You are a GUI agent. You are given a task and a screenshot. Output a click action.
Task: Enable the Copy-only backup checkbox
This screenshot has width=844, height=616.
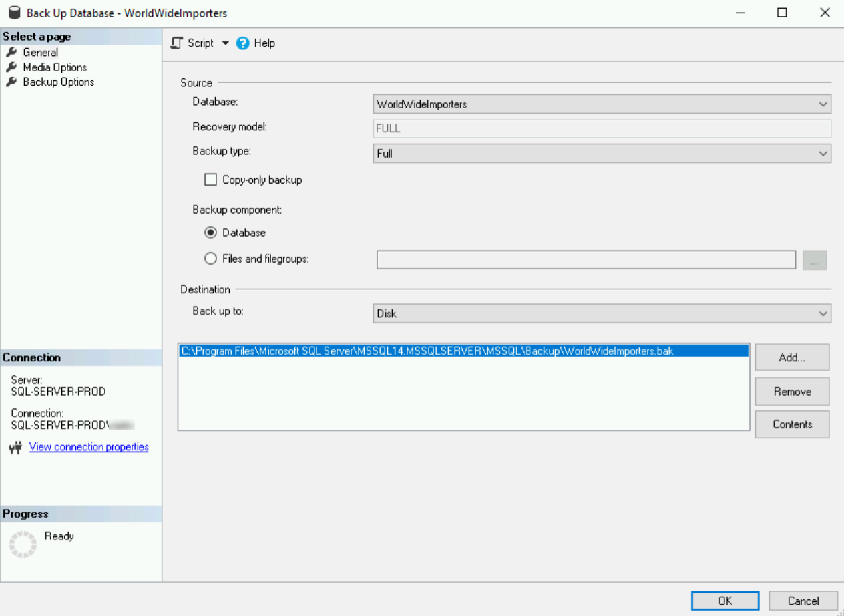coord(210,179)
